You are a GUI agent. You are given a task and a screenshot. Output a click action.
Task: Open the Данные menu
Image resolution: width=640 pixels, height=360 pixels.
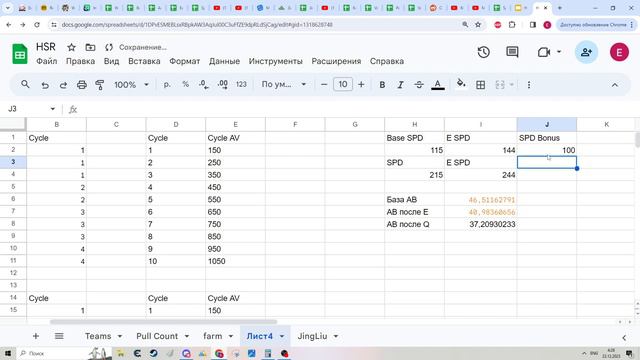(224, 61)
